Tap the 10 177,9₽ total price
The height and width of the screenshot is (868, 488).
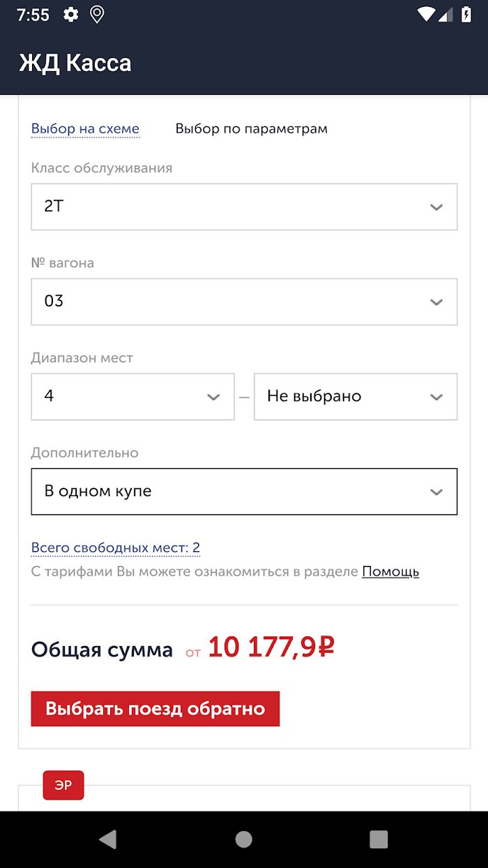point(271,648)
